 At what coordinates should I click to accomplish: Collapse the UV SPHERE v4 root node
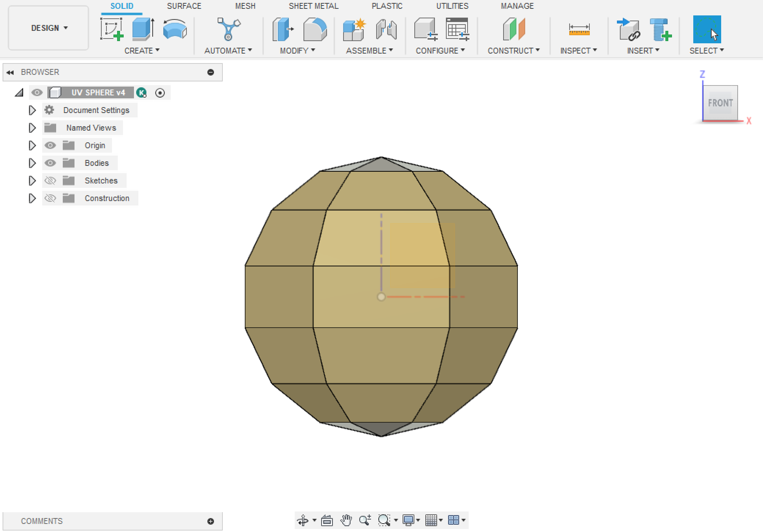point(19,92)
